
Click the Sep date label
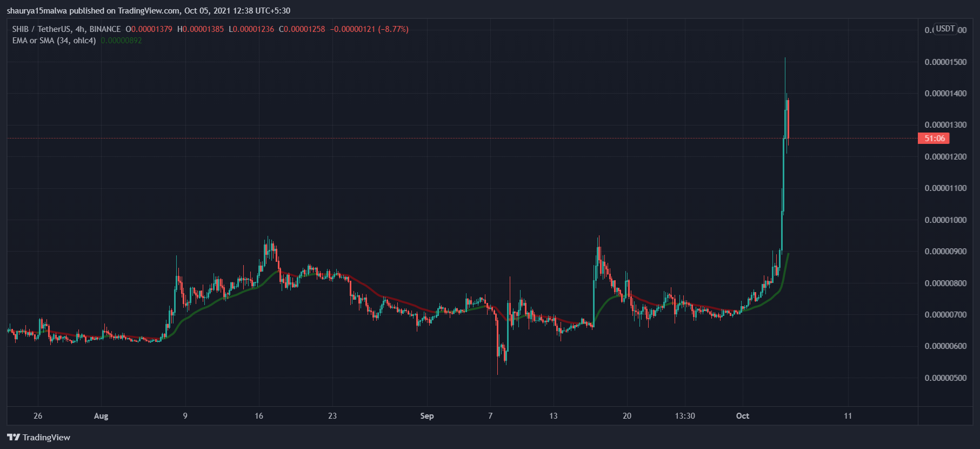click(427, 416)
